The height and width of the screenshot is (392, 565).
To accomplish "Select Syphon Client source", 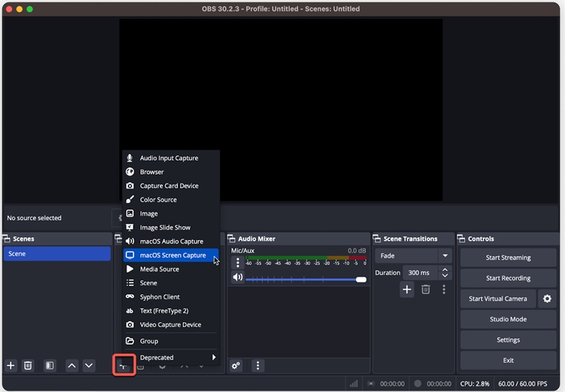I will coord(172,297).
